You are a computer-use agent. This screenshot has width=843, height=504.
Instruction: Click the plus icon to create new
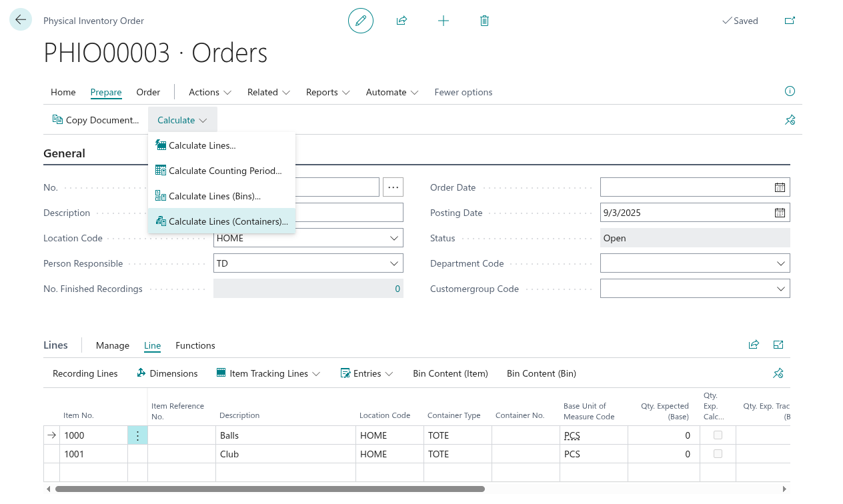pos(444,21)
